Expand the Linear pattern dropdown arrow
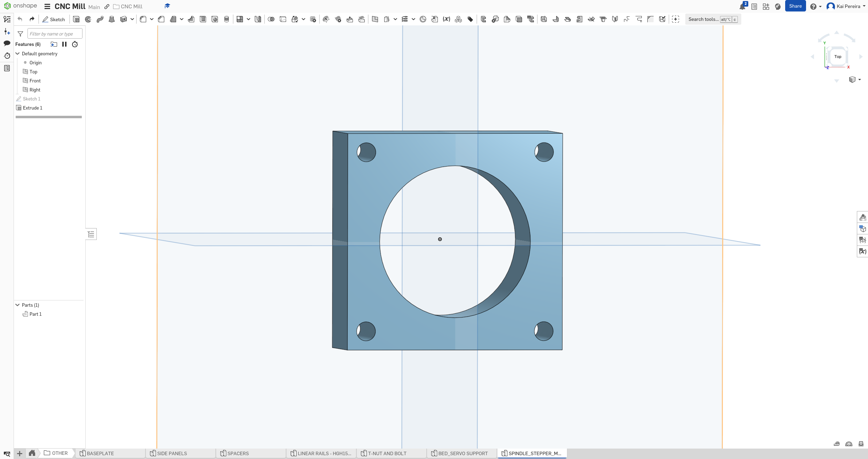This screenshot has height=459, width=868. coord(248,19)
